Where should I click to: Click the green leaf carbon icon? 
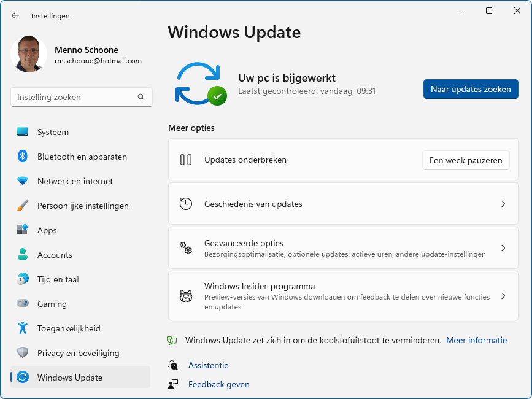pyautogui.click(x=172, y=340)
